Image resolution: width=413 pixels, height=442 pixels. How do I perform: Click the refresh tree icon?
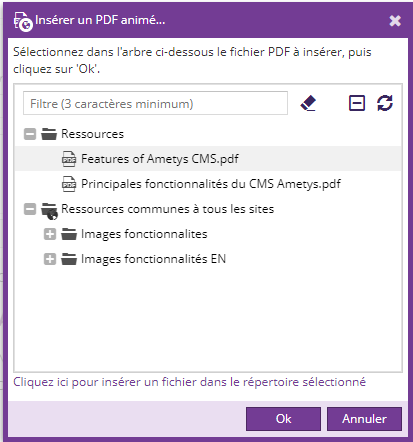[x=385, y=103]
